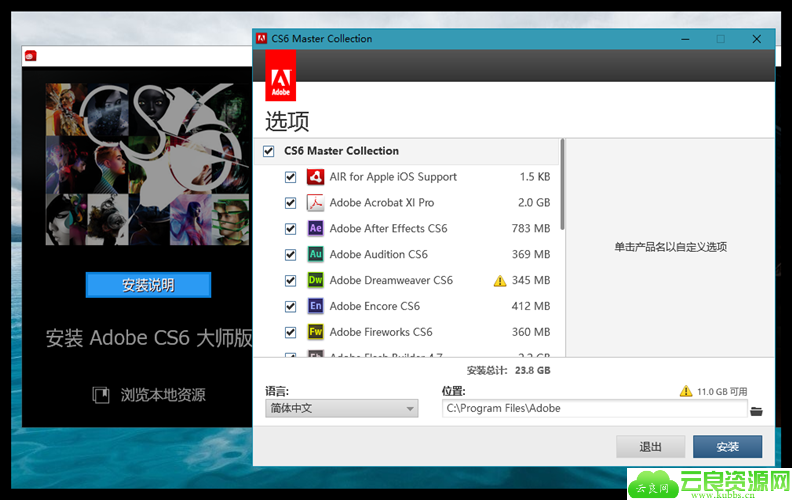Select the AIR for Apple iOS Support name
Screen dimensions: 792x500
[x=393, y=177]
